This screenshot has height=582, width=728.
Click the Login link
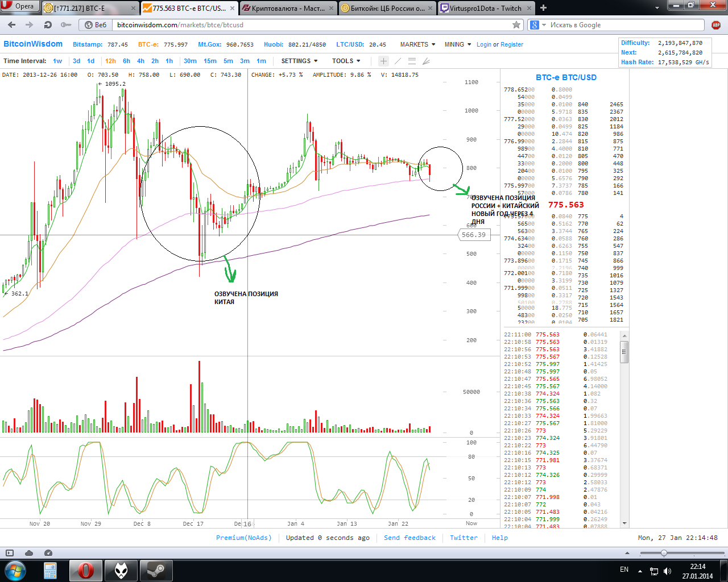[x=483, y=44]
